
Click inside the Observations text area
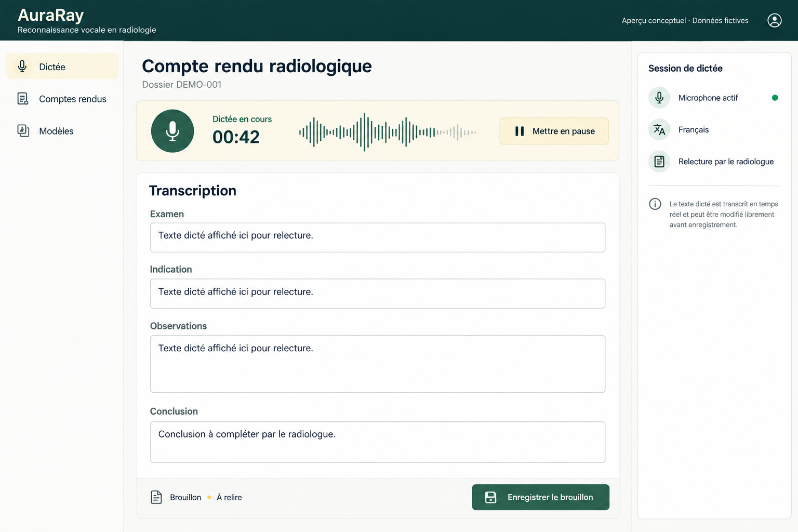pyautogui.click(x=378, y=364)
